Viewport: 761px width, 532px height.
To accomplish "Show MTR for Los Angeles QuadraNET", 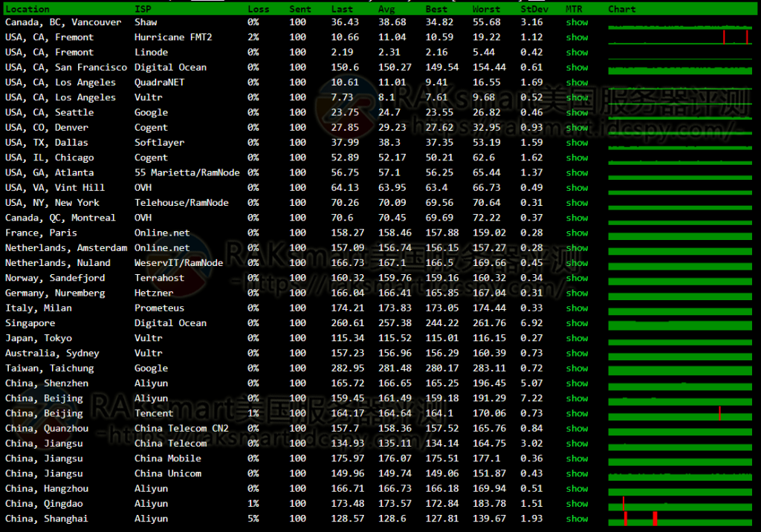I will [x=577, y=82].
